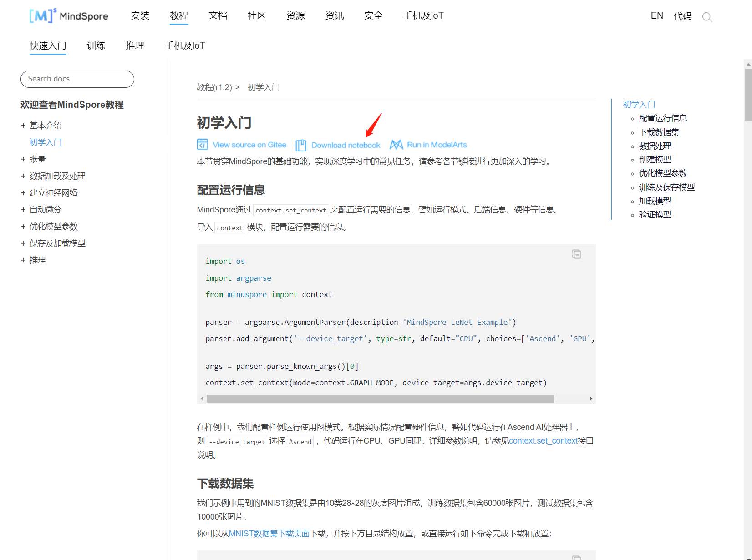Open the 安全 top menu

[x=374, y=16]
